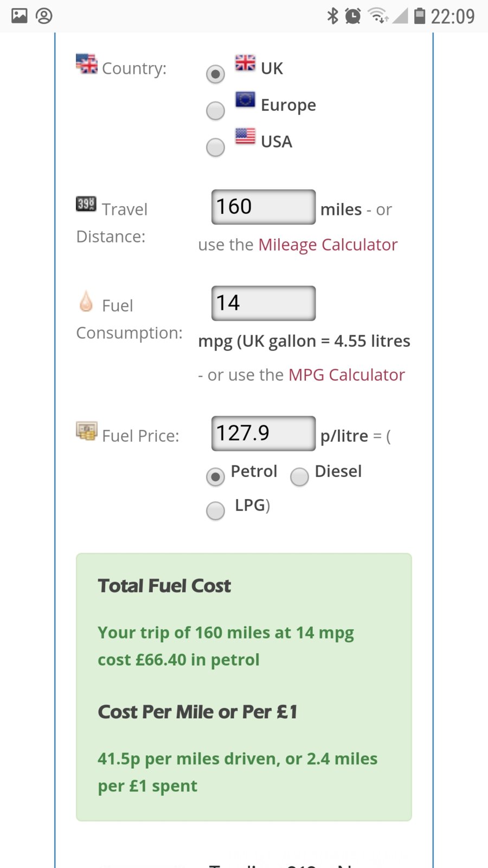This screenshot has width=488, height=868.
Task: Open the MPG Calculator link
Action: pos(347,375)
